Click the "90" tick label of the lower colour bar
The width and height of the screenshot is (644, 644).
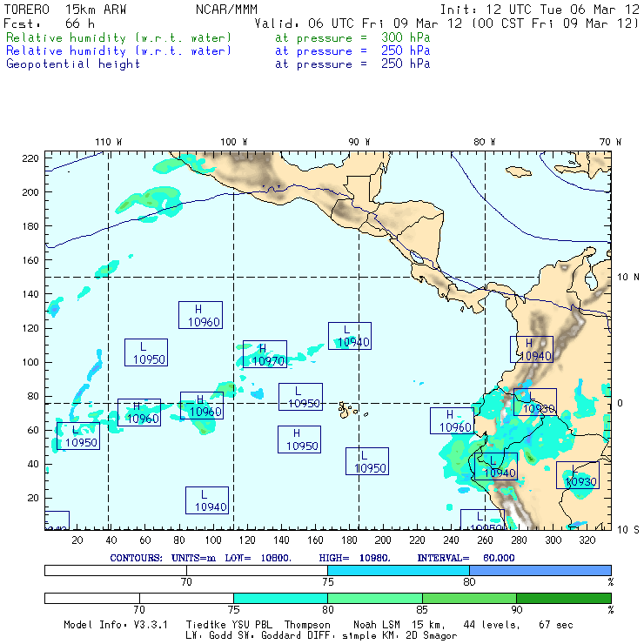coord(516,610)
